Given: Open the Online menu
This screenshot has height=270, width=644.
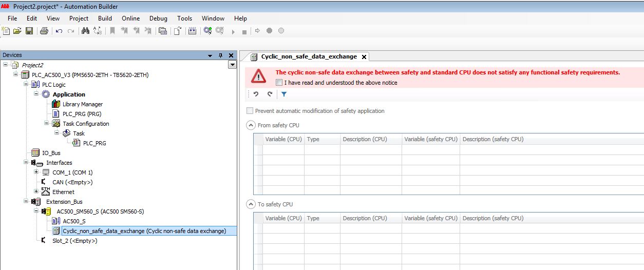Looking at the screenshot, I should point(130,18).
